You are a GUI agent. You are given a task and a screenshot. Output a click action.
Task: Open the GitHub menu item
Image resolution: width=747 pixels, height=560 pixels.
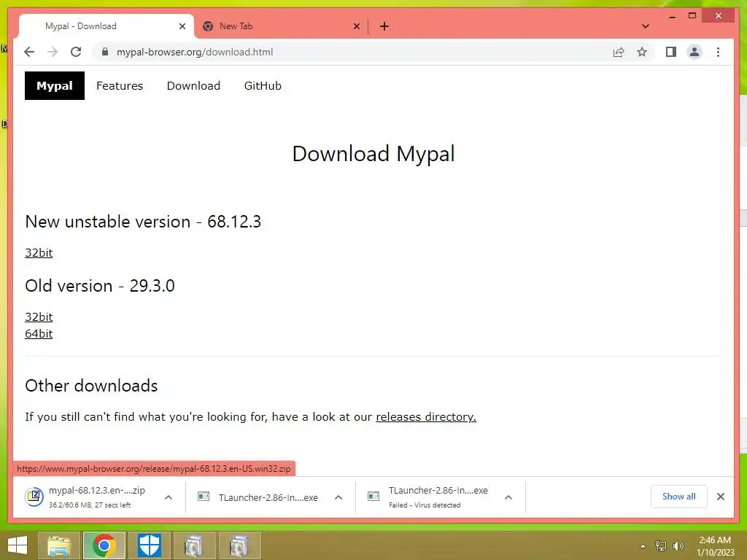(x=263, y=86)
